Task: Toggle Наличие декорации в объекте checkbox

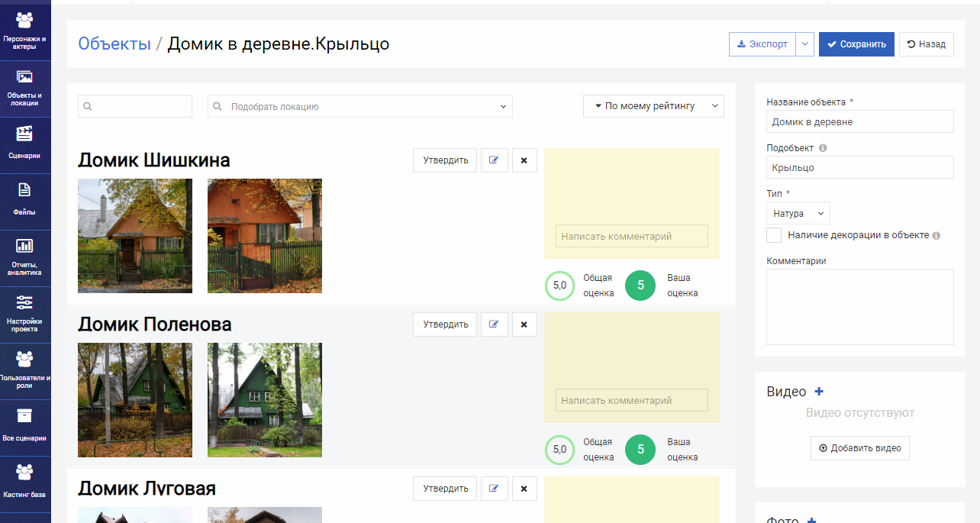Action: [x=774, y=235]
